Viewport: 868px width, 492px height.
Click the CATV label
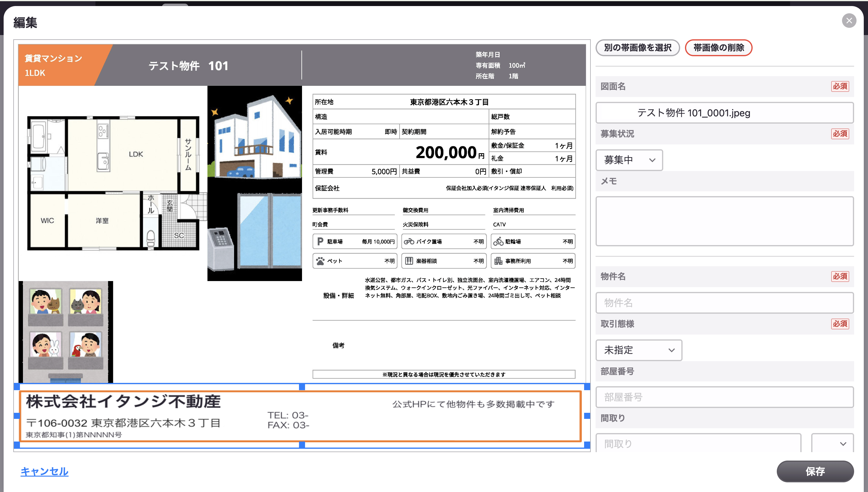(499, 224)
